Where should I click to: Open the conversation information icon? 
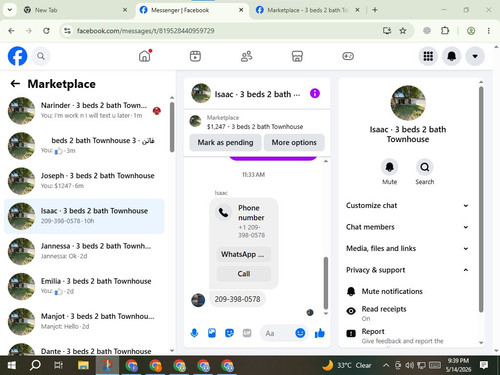[x=315, y=94]
